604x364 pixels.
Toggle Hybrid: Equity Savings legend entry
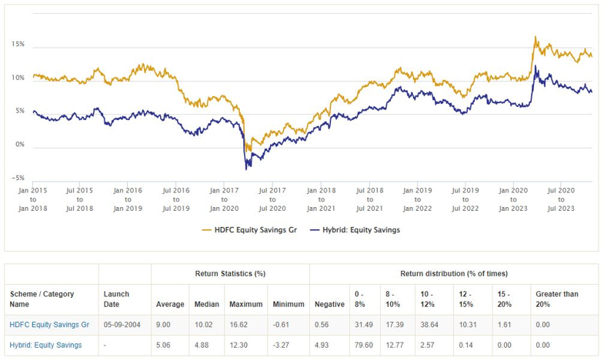(x=355, y=230)
